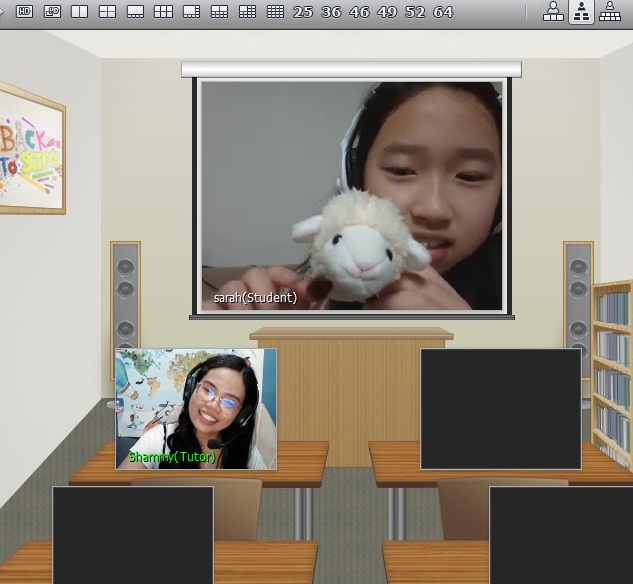Select the leftmost classroom view mode icon
633x584 pixels.
(x=553, y=12)
